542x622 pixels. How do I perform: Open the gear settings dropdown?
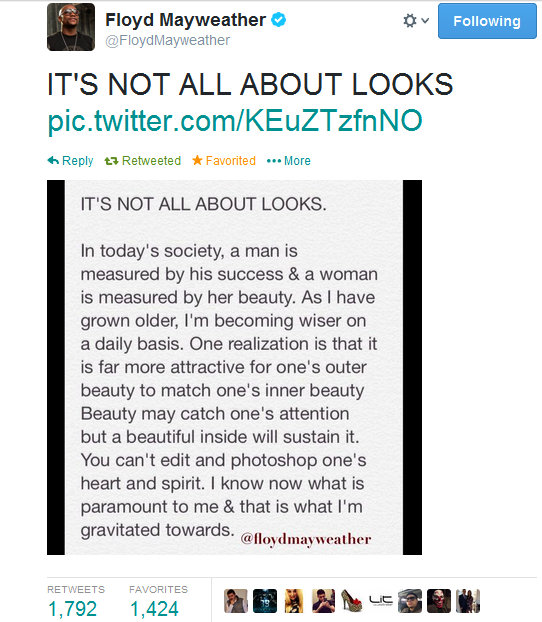[410, 21]
